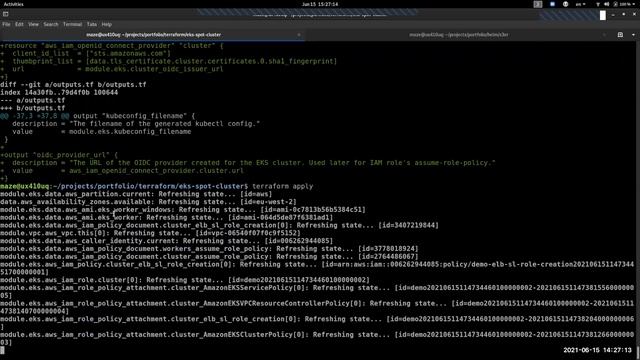This screenshot has height=360, width=640.
Task: Click the '[id=3778018924]' value
Action: point(388,249)
